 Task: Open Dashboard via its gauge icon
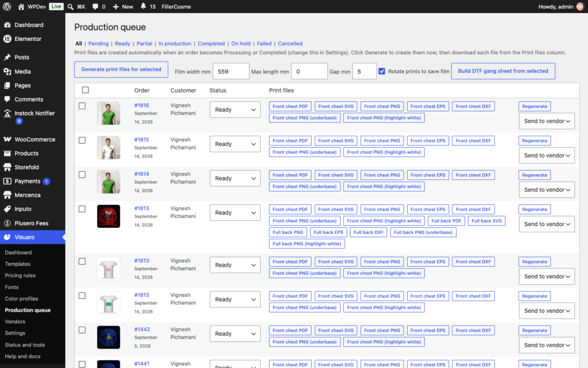click(7, 25)
